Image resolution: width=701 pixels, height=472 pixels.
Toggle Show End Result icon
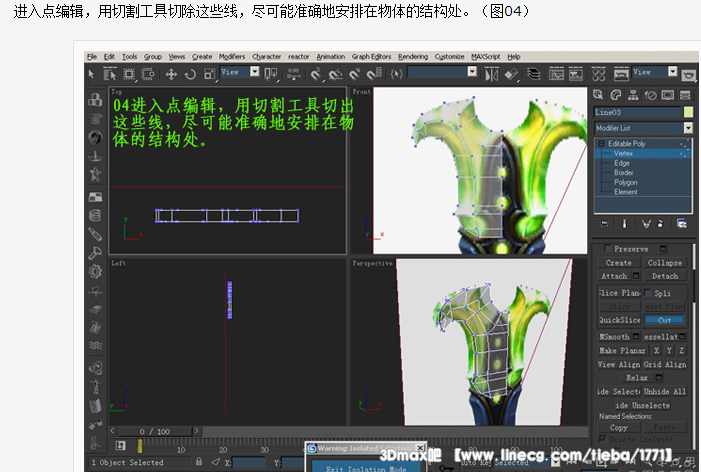624,223
